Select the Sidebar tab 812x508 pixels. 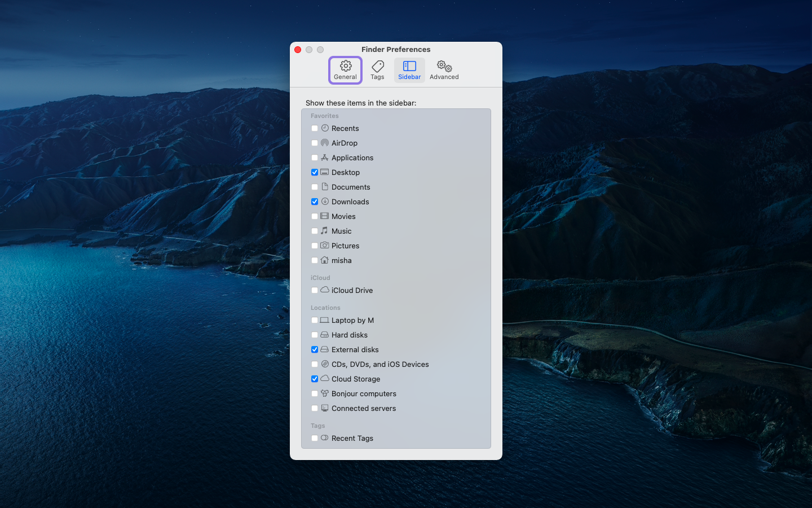(x=409, y=71)
